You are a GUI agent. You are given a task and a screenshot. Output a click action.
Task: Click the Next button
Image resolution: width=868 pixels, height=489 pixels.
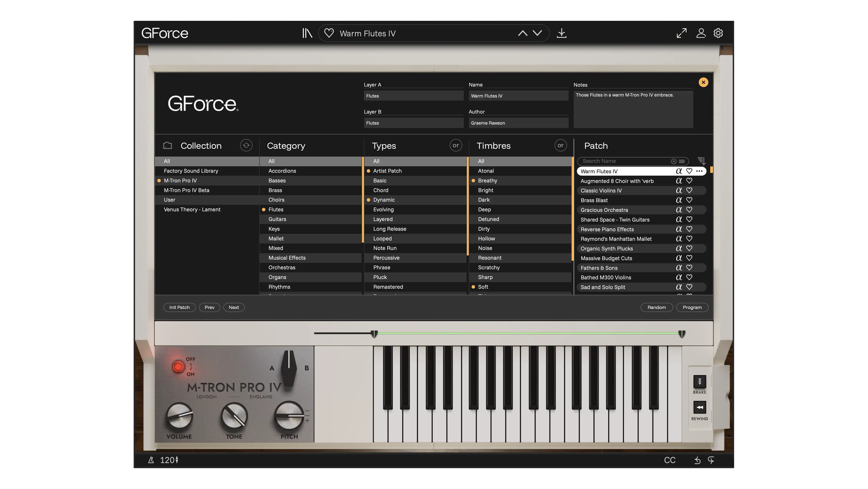[x=233, y=307]
